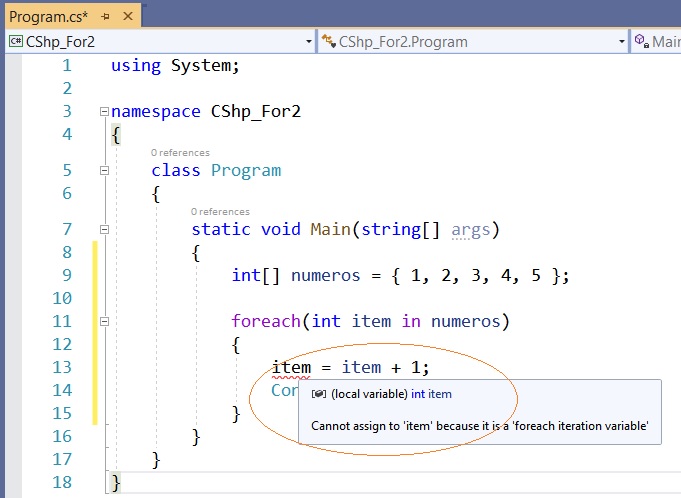Open the Main member dropdown

(x=657, y=42)
